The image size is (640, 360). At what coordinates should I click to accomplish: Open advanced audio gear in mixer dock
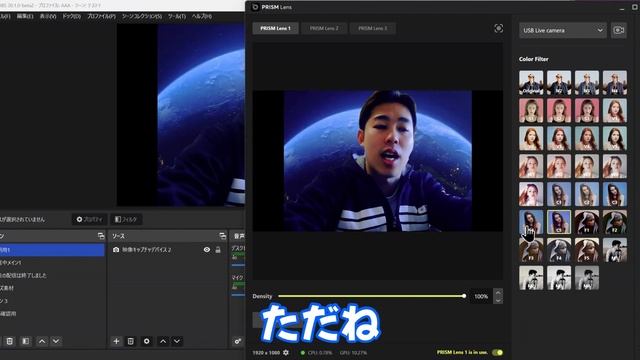[238, 341]
